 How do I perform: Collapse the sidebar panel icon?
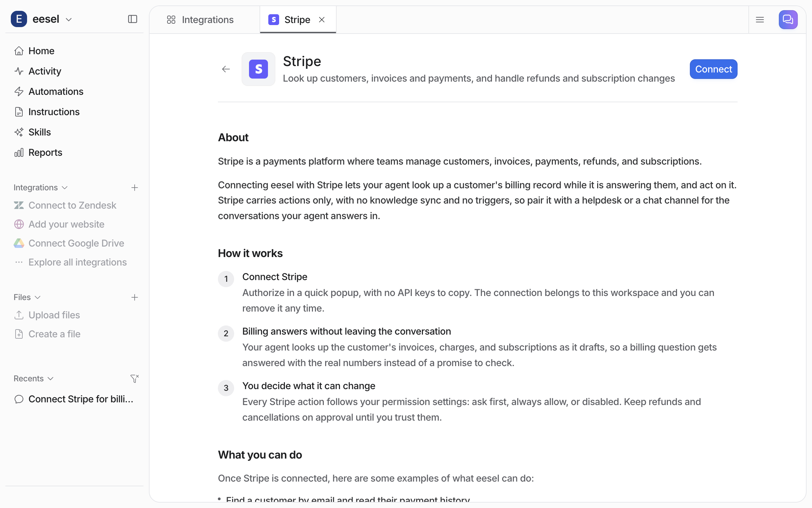click(x=133, y=19)
